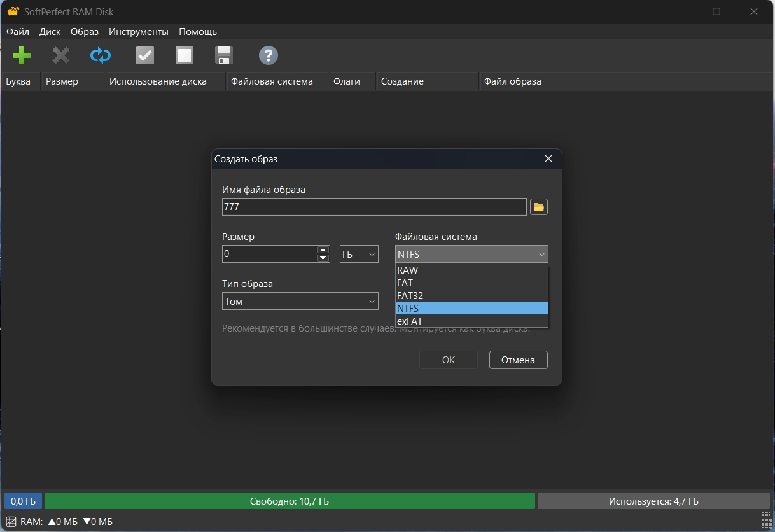Screen dimensions: 775x532
Task: Pick FAT32 file system option
Action: coord(471,296)
